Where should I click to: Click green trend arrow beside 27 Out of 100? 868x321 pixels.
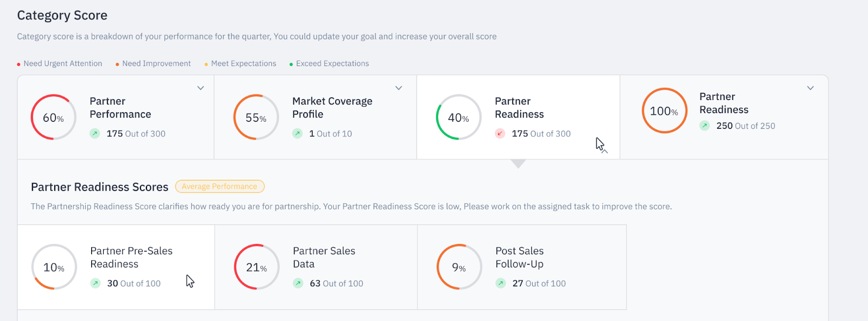[501, 283]
